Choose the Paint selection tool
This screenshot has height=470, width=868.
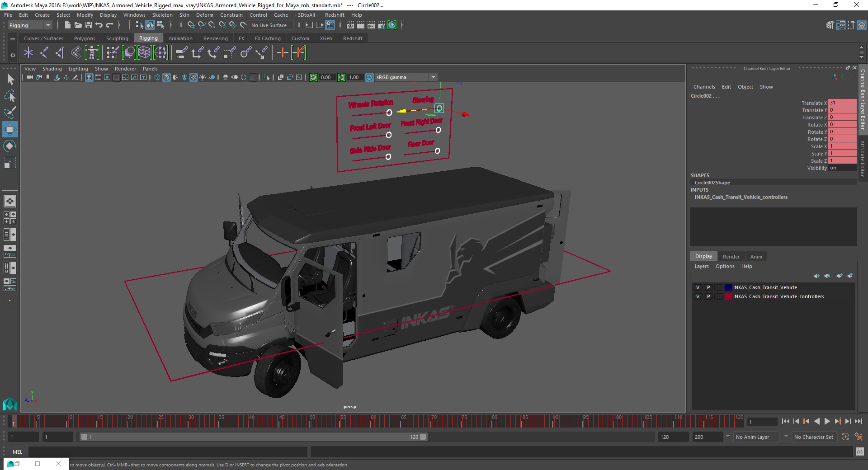tap(10, 112)
